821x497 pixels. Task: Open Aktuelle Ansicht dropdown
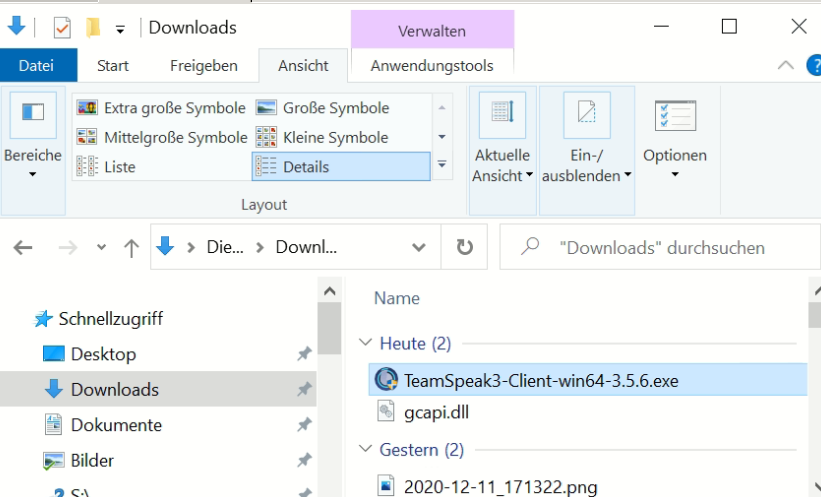502,165
